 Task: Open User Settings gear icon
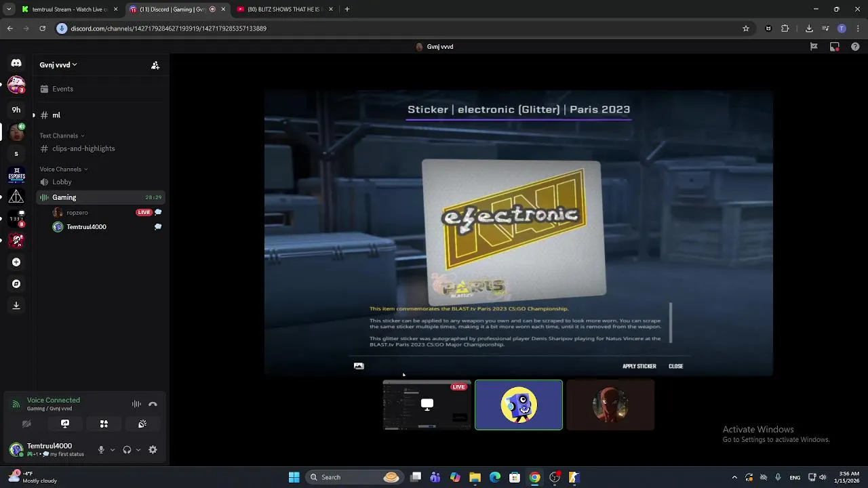[153, 450]
